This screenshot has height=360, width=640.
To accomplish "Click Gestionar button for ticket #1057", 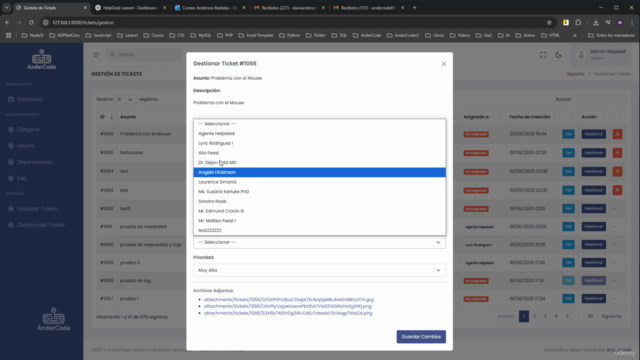I will coord(593,298).
